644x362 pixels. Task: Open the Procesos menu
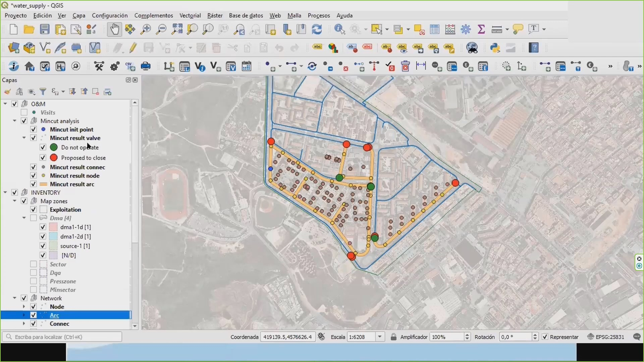pos(319,15)
